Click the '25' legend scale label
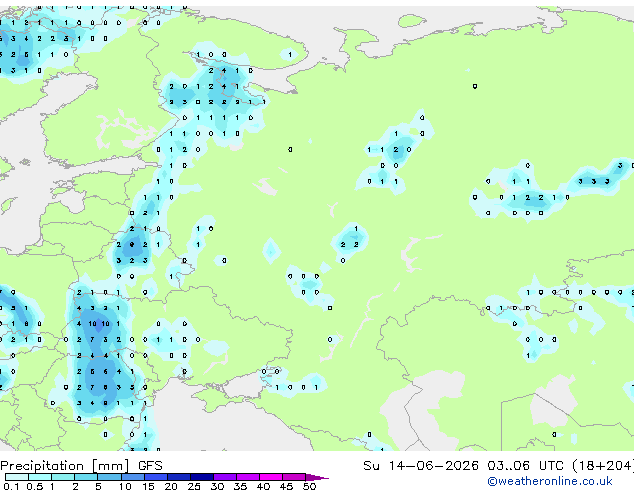Screen dimensions: 634x490 click(x=194, y=486)
